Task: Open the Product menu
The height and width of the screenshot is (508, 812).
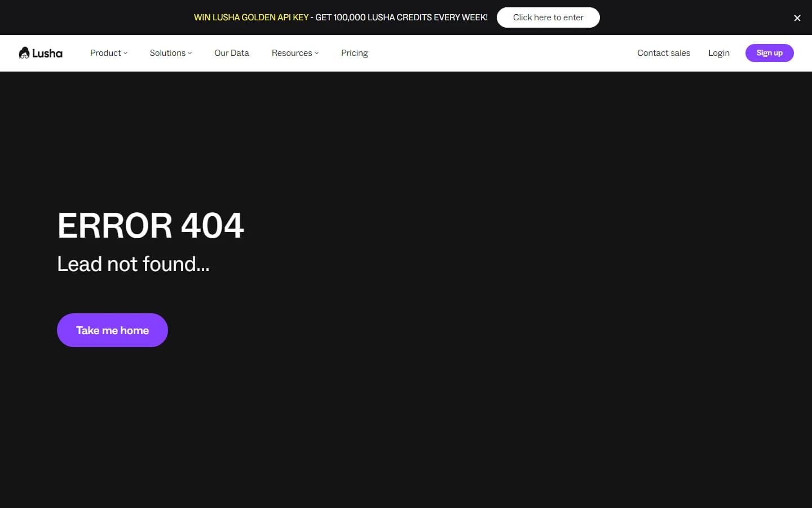Action: click(x=105, y=53)
